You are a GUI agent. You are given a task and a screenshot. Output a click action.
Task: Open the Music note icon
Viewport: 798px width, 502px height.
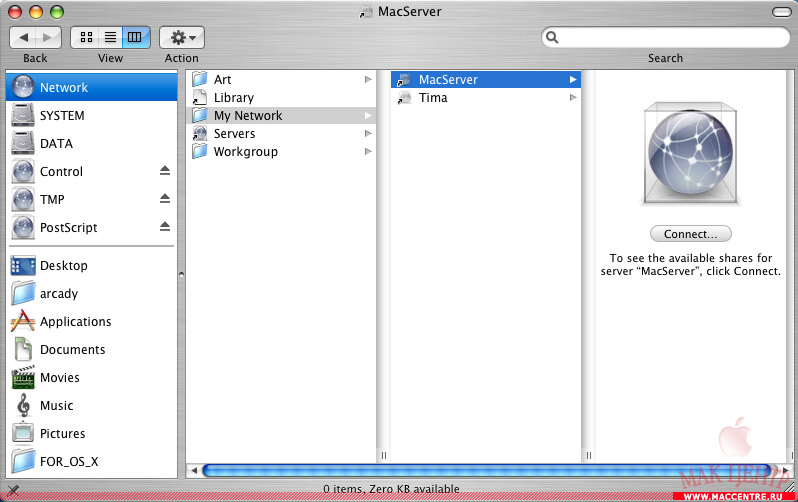click(23, 405)
